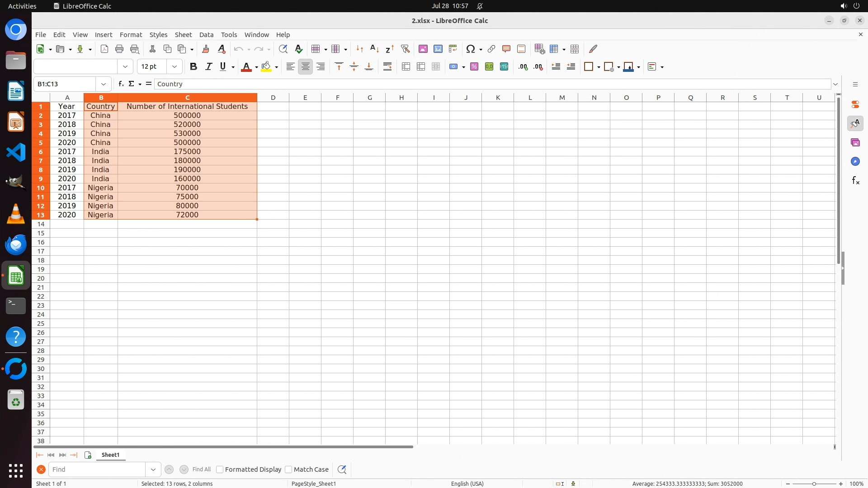Click the Merge and Center Cells icon
Image resolution: width=868 pixels, height=488 pixels.
pos(406,67)
